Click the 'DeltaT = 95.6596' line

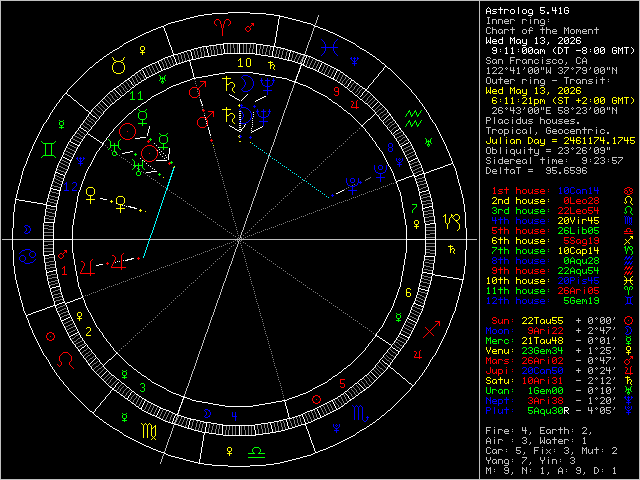point(536,171)
